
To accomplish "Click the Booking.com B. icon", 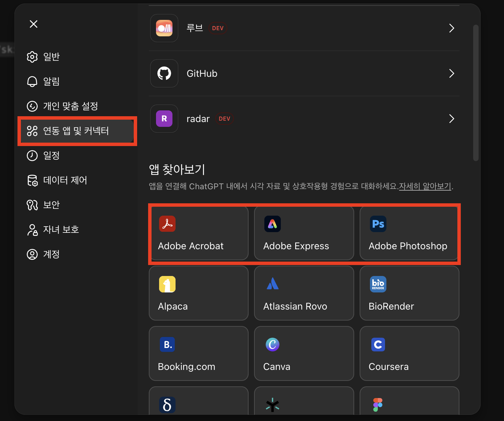I will 167,345.
